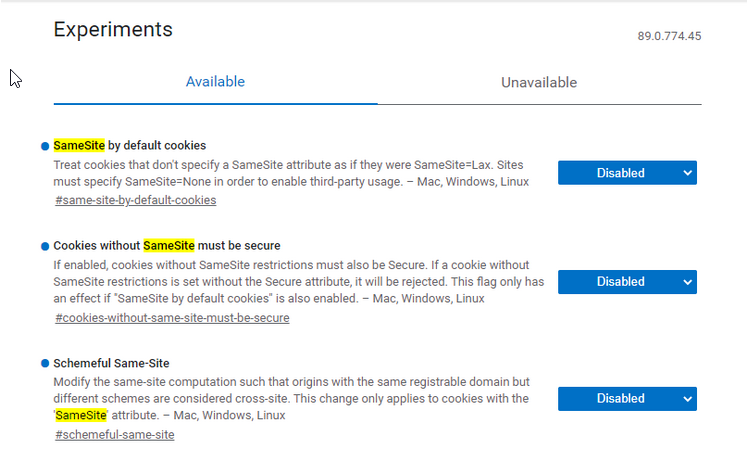This screenshot has width=747, height=463.
Task: Click blue dot beside Cookies without SameSite flag
Action: [x=45, y=246]
